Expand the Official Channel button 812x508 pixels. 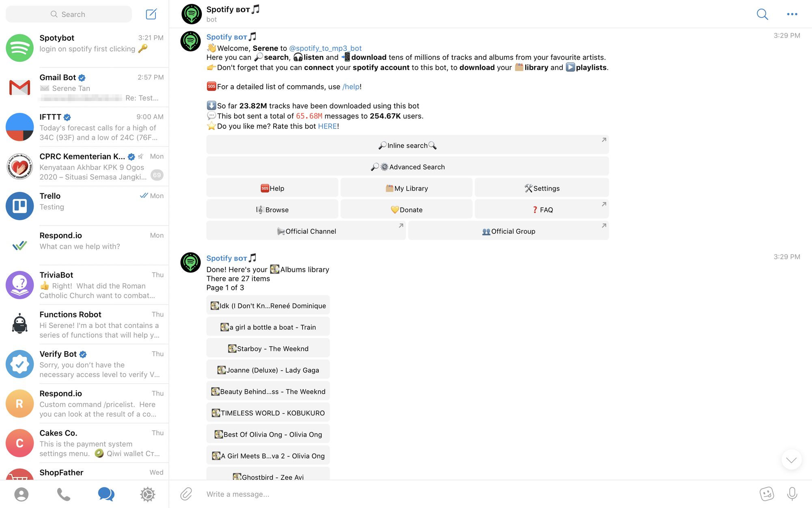(x=402, y=225)
